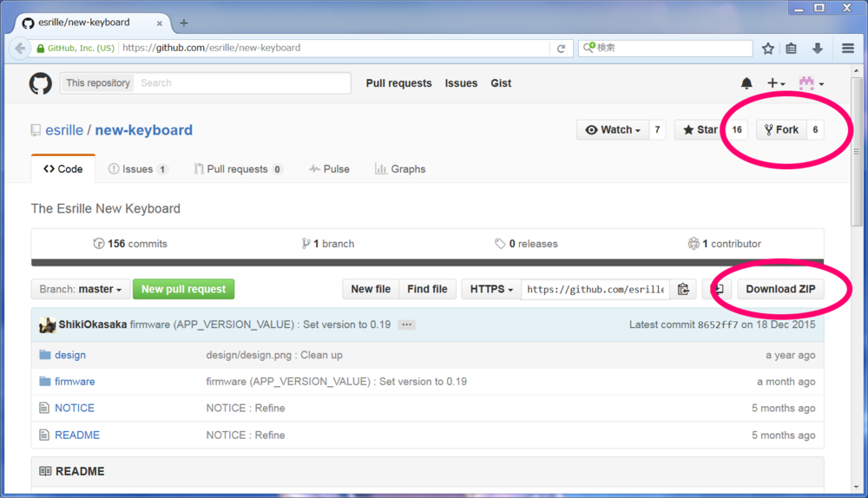Click the New pull request button

coord(184,289)
